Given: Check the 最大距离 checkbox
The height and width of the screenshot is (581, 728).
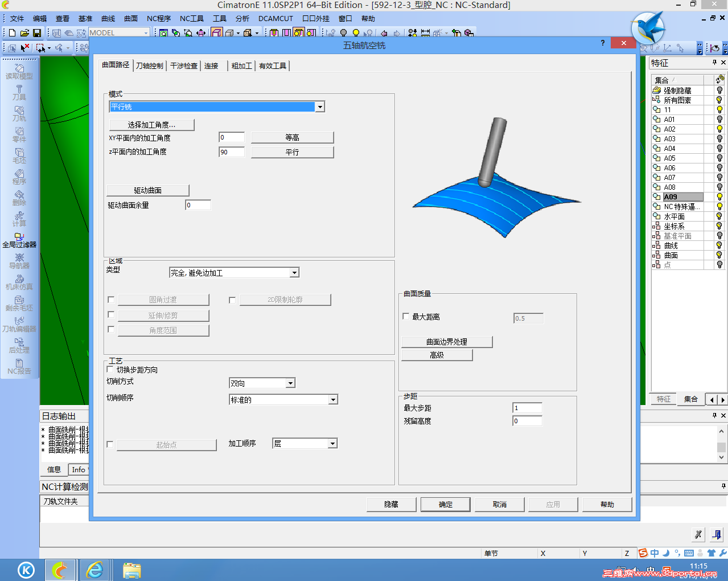Looking at the screenshot, I should point(406,316).
